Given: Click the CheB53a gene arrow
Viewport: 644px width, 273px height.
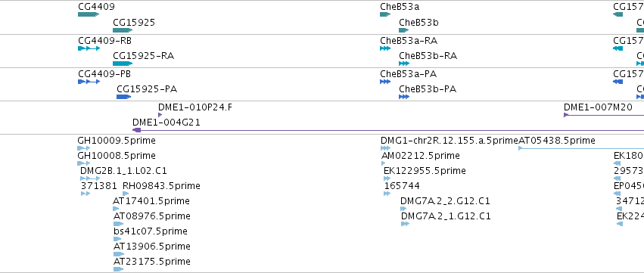Looking at the screenshot, I should (385, 14).
